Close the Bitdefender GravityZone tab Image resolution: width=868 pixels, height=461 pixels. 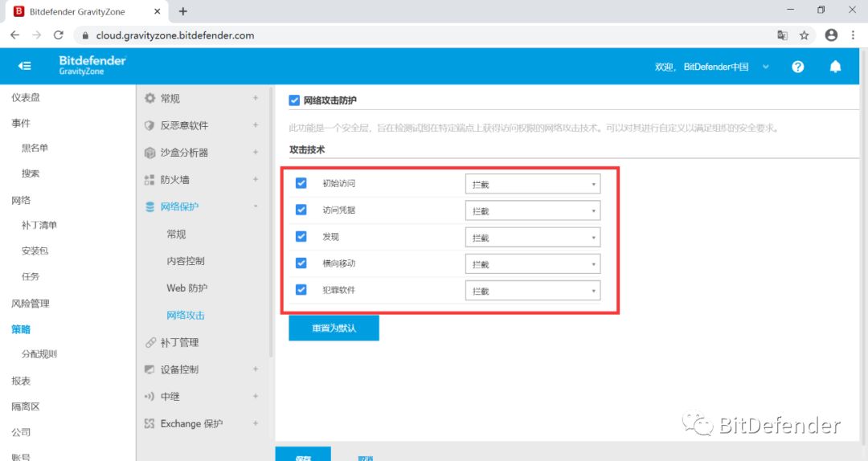tap(158, 11)
